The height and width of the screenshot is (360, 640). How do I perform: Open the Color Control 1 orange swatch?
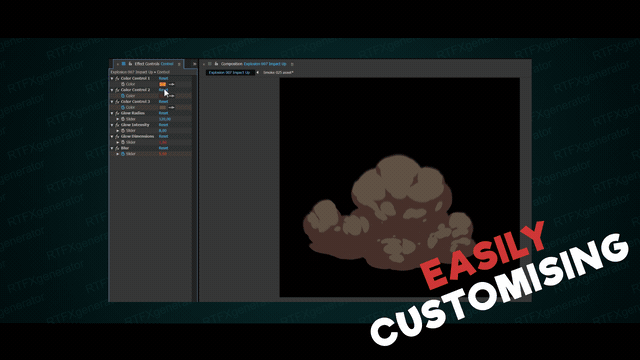pyautogui.click(x=162, y=84)
